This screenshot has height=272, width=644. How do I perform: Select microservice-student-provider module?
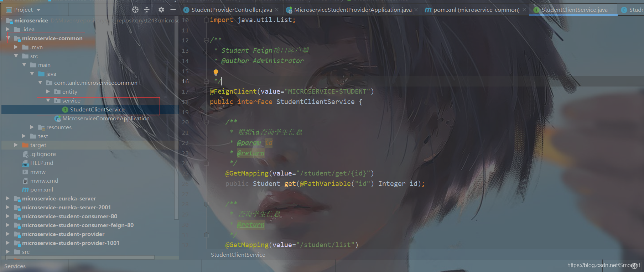63,234
